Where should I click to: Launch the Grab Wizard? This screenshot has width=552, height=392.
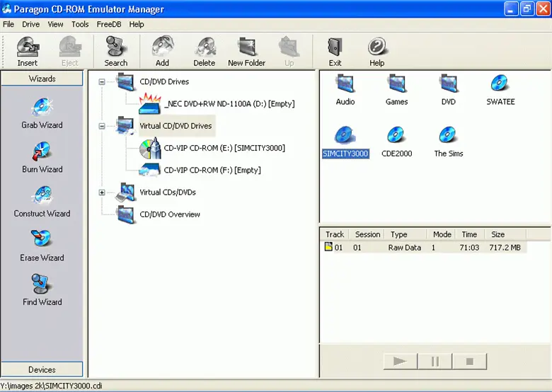42,113
